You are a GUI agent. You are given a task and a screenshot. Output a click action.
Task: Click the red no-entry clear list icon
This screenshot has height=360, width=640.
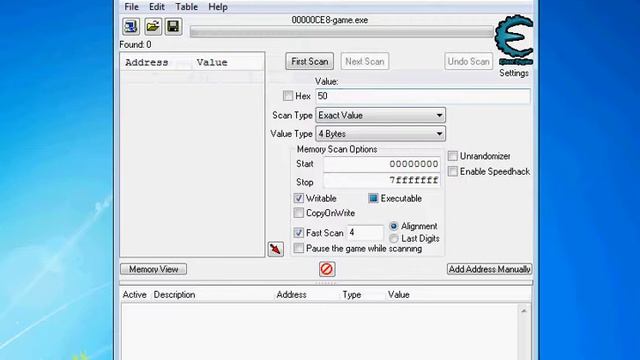pos(327,269)
